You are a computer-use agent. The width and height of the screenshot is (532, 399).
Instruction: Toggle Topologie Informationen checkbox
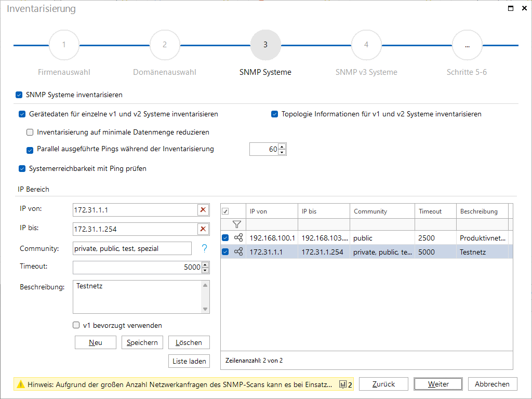274,114
